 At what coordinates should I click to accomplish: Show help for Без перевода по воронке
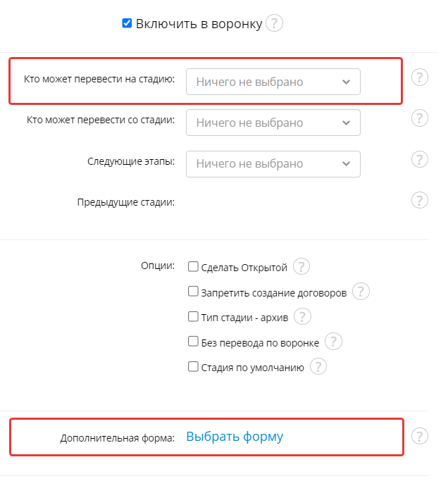pyautogui.click(x=333, y=342)
